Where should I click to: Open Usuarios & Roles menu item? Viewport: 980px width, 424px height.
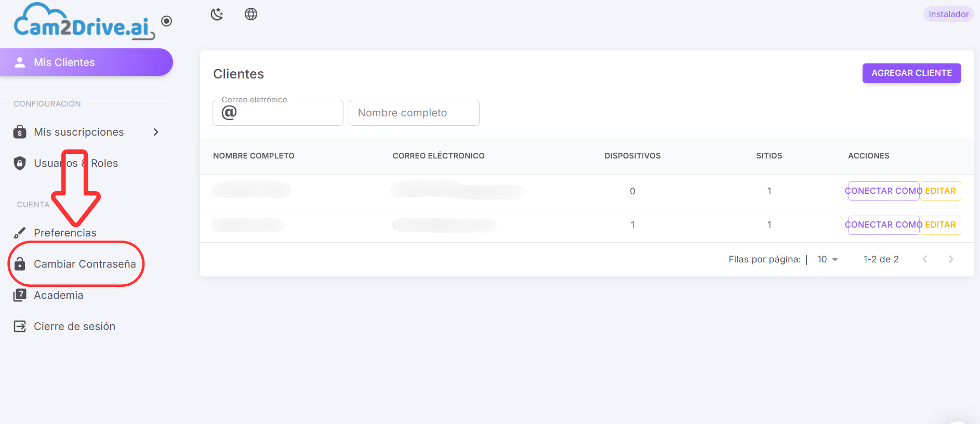tap(86, 163)
